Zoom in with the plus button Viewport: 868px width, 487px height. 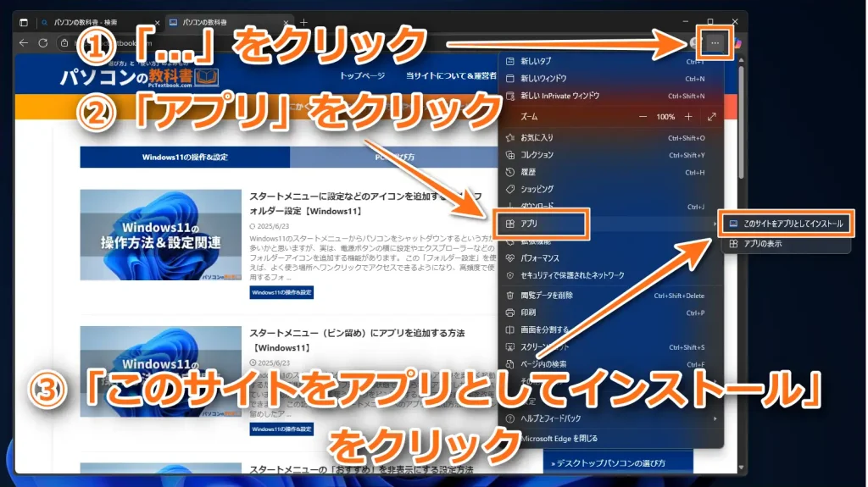[x=688, y=116]
